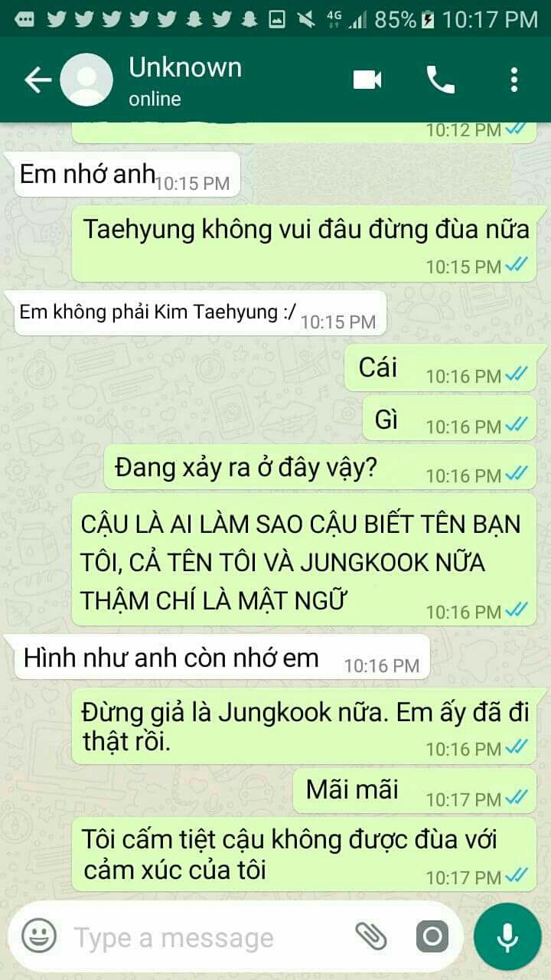
Task: Select the message bubble 'Cái'
Action: click(x=440, y=367)
